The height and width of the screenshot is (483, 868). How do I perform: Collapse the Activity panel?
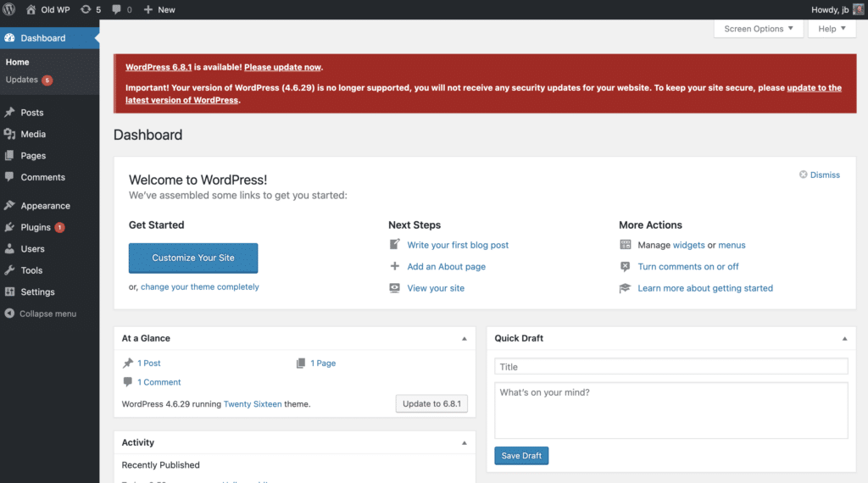pos(465,442)
